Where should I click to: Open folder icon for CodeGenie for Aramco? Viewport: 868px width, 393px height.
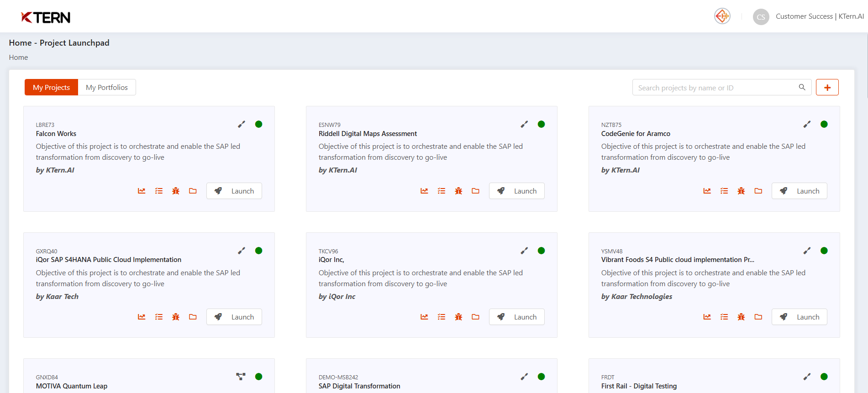758,191
